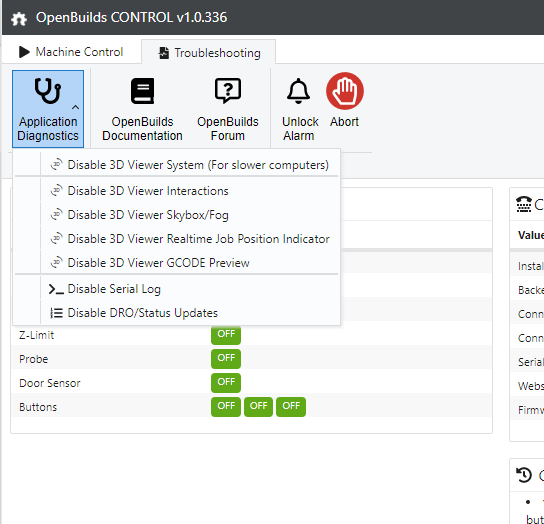Open the OpenBuilds Forum question icon
Image resolution: width=544 pixels, height=524 pixels.
[228, 91]
